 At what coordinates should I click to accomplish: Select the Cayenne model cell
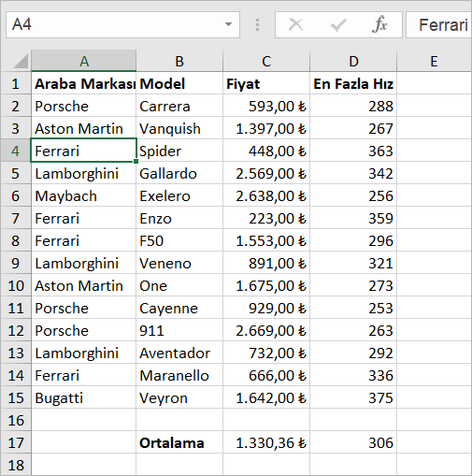click(179, 308)
